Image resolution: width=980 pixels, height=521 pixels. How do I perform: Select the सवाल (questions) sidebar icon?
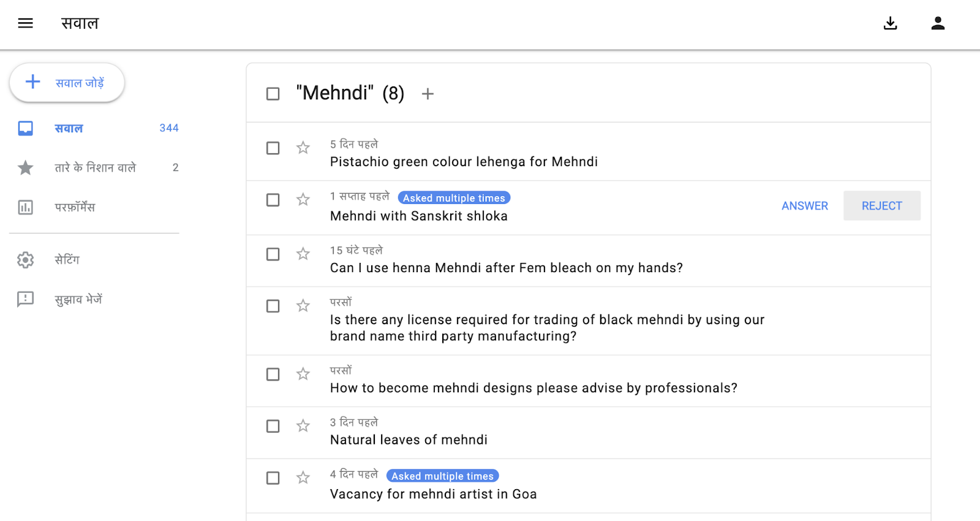coord(25,128)
